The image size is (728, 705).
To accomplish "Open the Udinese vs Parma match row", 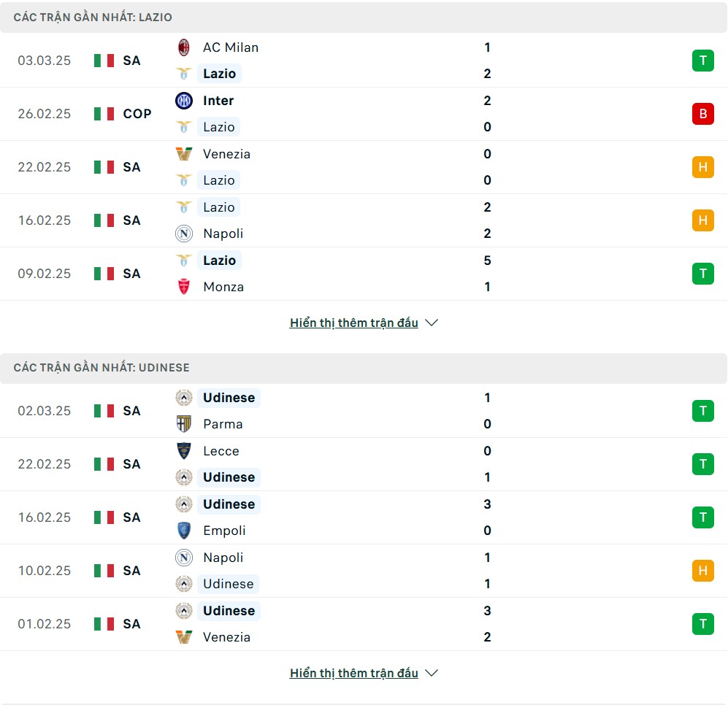I will (364, 411).
